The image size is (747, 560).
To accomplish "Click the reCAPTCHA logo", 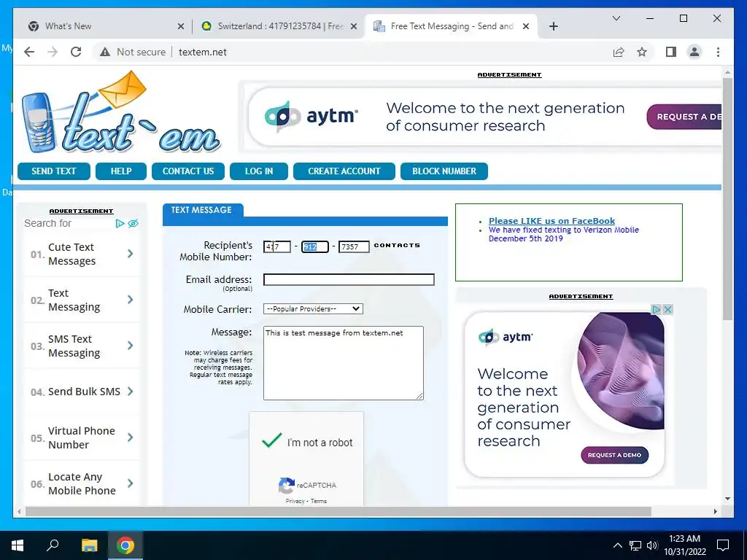I will point(286,485).
